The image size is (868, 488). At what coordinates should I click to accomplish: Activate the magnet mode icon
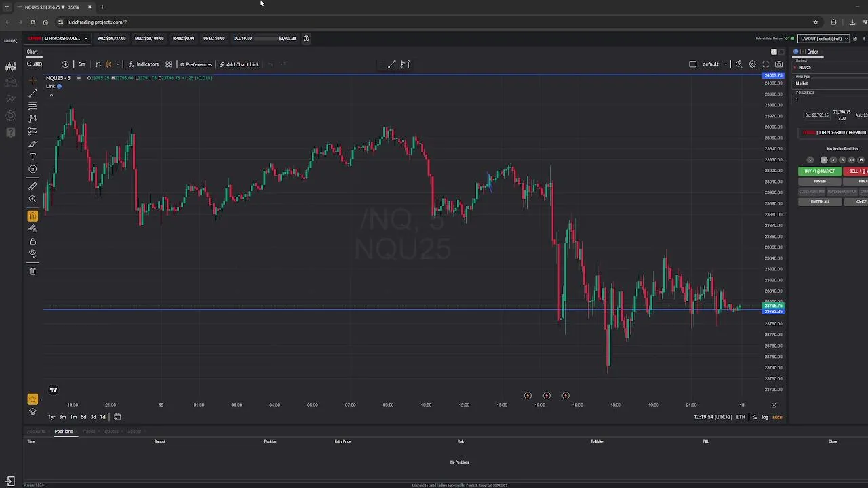point(33,216)
